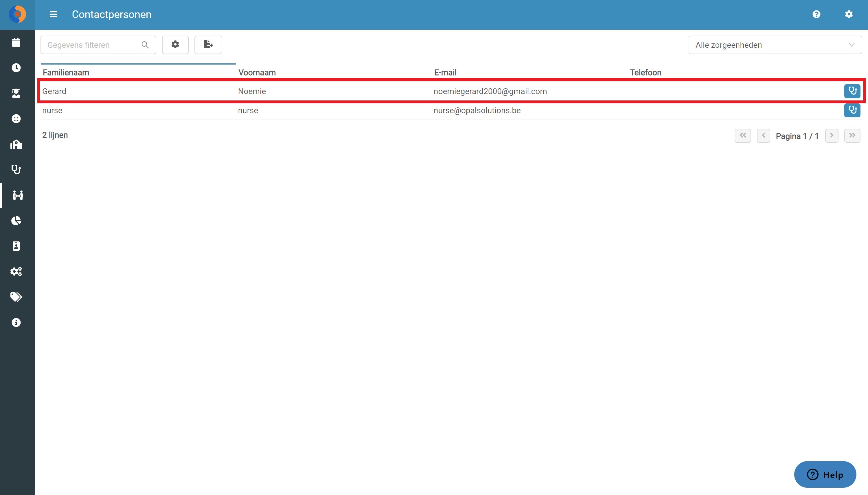Open the clock icon in sidebar

pyautogui.click(x=16, y=68)
